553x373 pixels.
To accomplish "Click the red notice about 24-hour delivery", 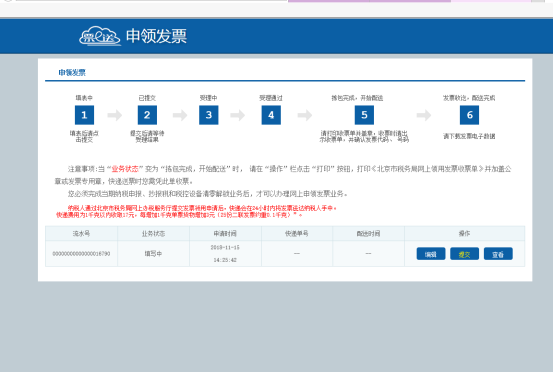I will (202, 208).
